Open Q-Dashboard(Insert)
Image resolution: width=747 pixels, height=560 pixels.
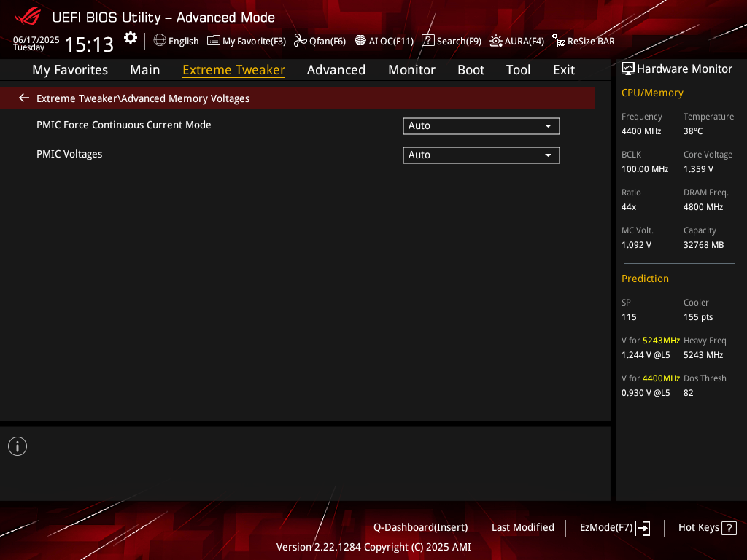point(421,528)
